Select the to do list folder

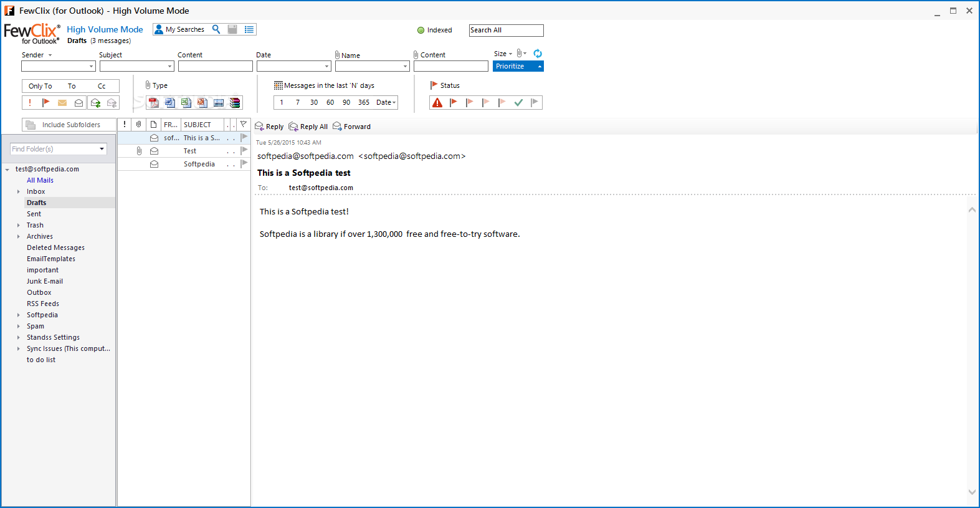coord(41,360)
